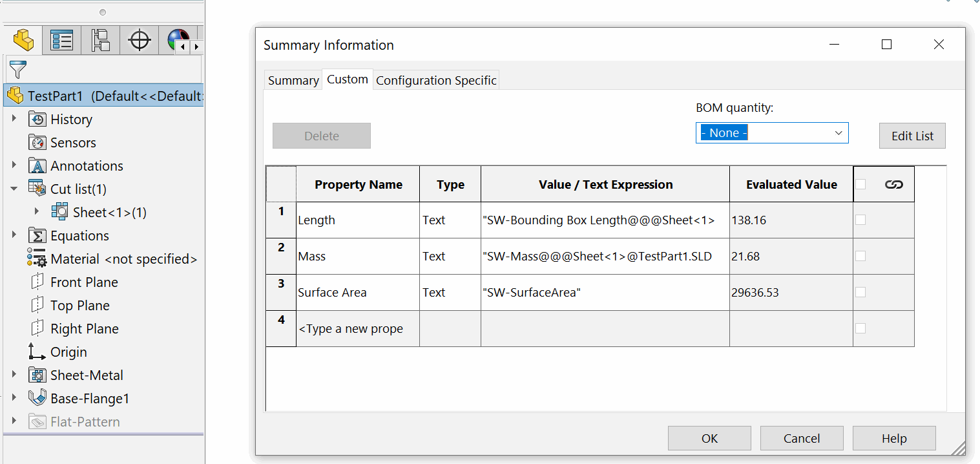The width and height of the screenshot is (980, 464).
Task: Click the link chain icon column header
Action: point(894,185)
